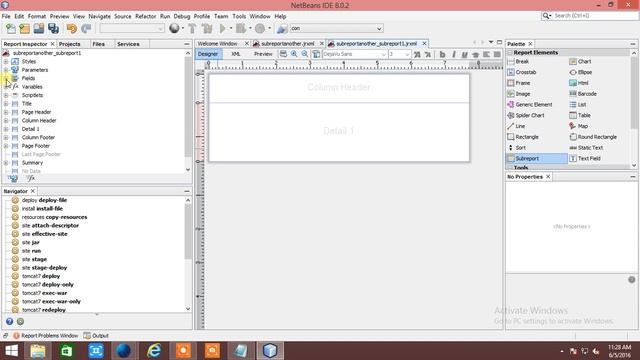Open the con datasource dropdown

(379, 29)
